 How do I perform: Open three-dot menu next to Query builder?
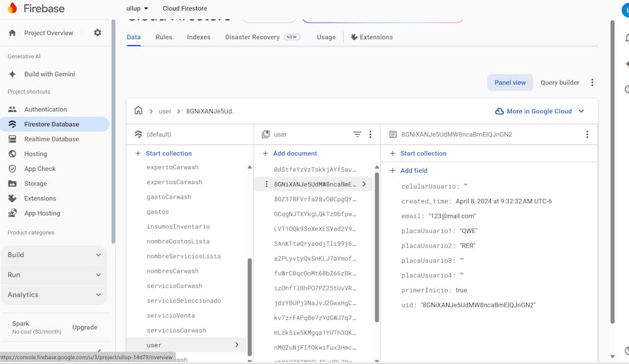click(x=593, y=82)
